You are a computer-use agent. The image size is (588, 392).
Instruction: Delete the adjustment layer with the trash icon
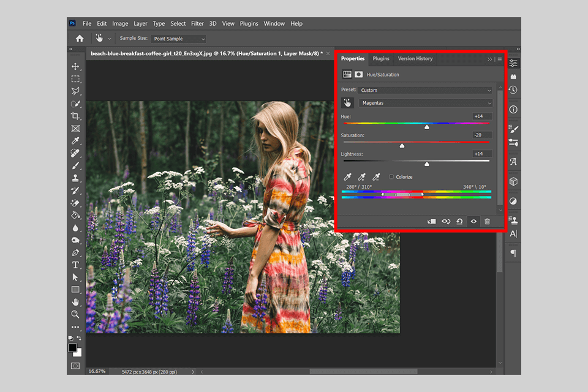487,221
